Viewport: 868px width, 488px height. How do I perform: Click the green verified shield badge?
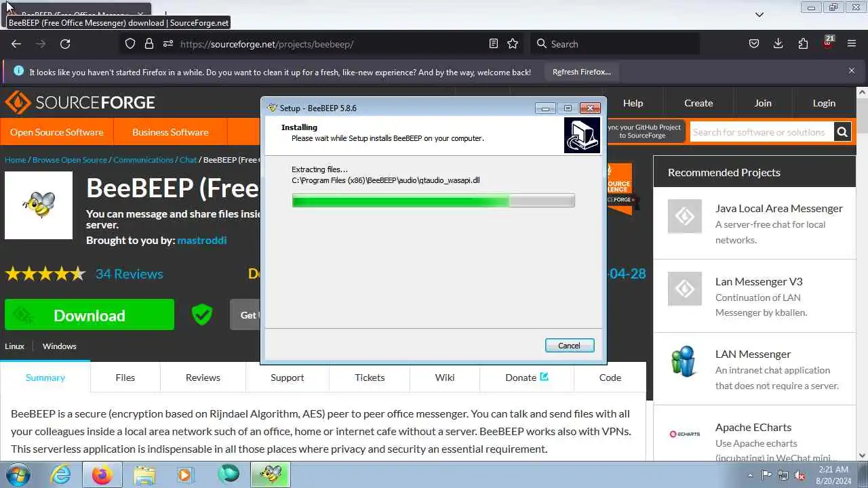tap(201, 314)
